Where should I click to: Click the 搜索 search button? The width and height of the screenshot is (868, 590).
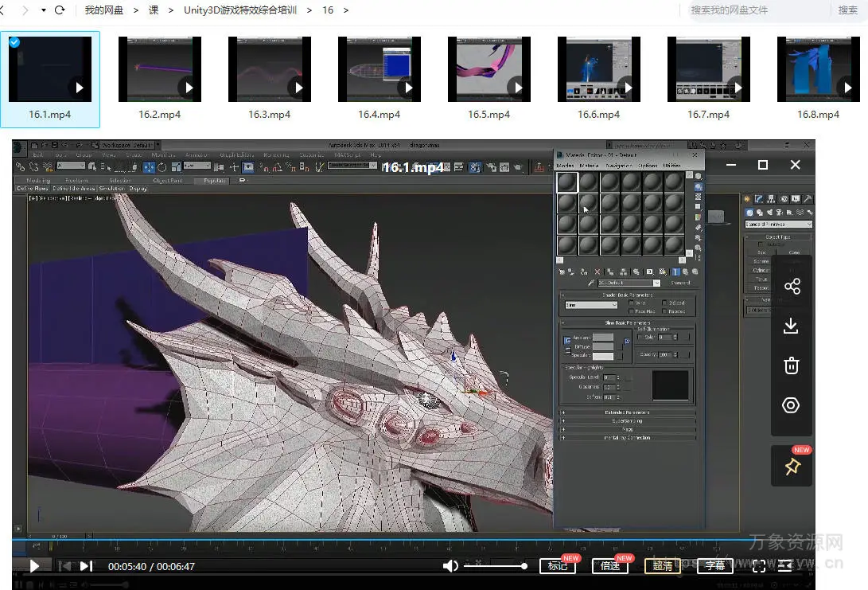click(x=847, y=10)
